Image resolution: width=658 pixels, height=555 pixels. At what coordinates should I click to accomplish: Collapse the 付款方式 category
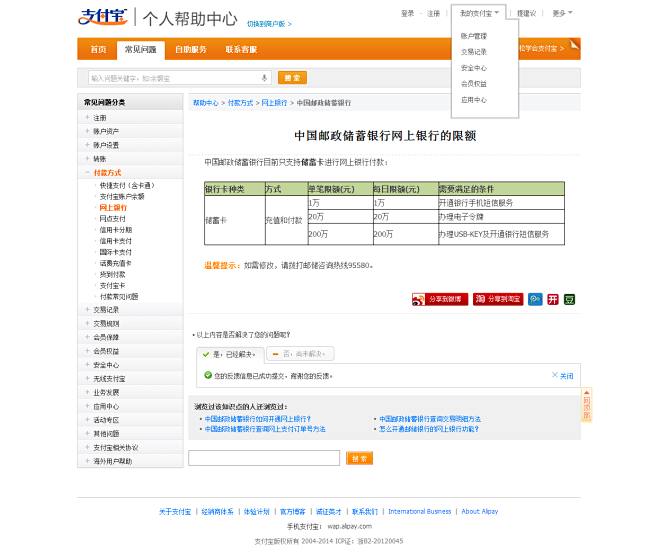tap(131, 172)
